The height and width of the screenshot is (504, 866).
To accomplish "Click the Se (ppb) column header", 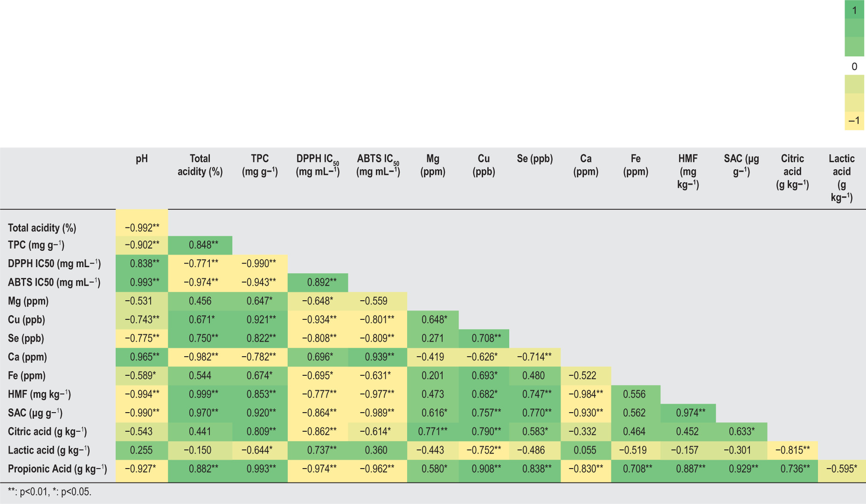I will 534,159.
